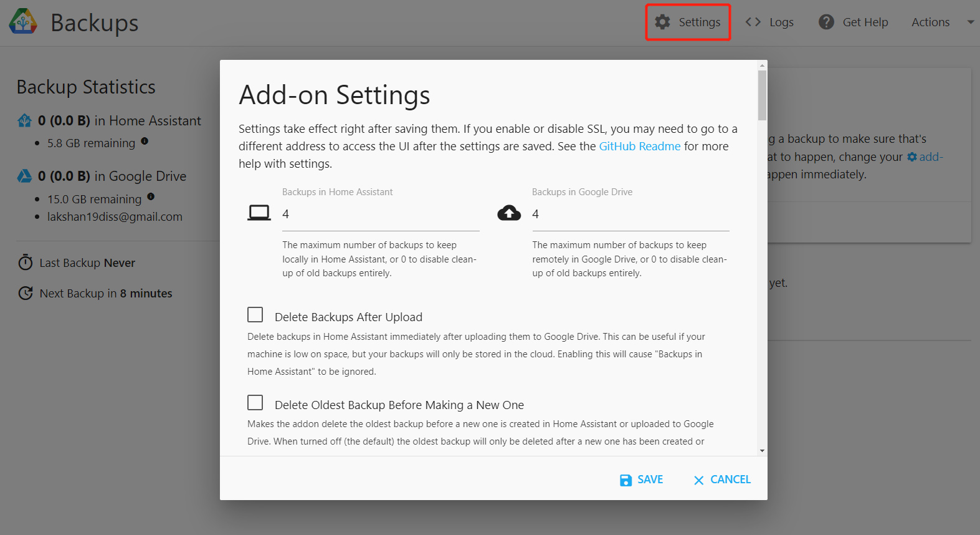Click the Logs code brackets icon
980x535 pixels.
coord(753,22)
